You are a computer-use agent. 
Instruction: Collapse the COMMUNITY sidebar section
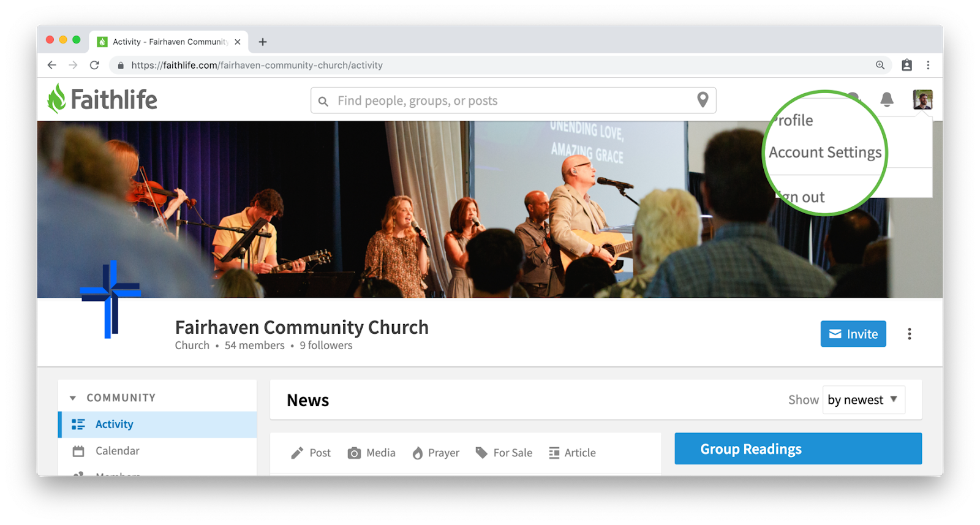click(x=73, y=398)
